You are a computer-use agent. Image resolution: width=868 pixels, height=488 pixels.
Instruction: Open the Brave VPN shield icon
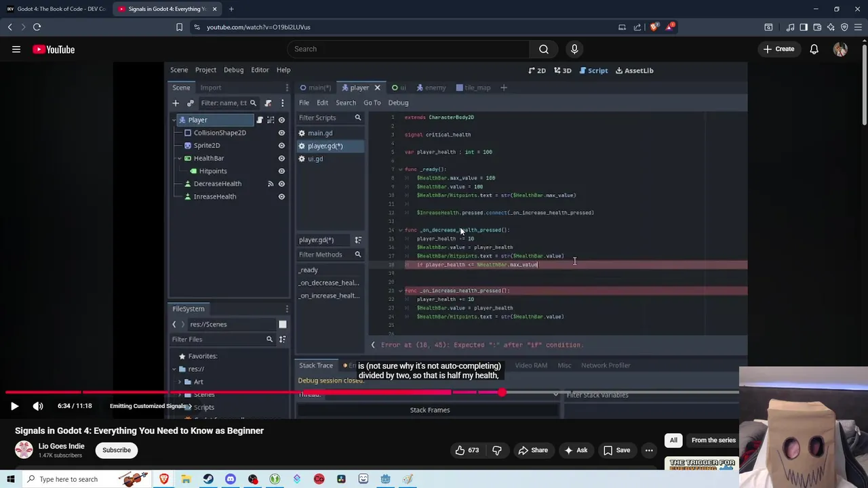point(844,27)
